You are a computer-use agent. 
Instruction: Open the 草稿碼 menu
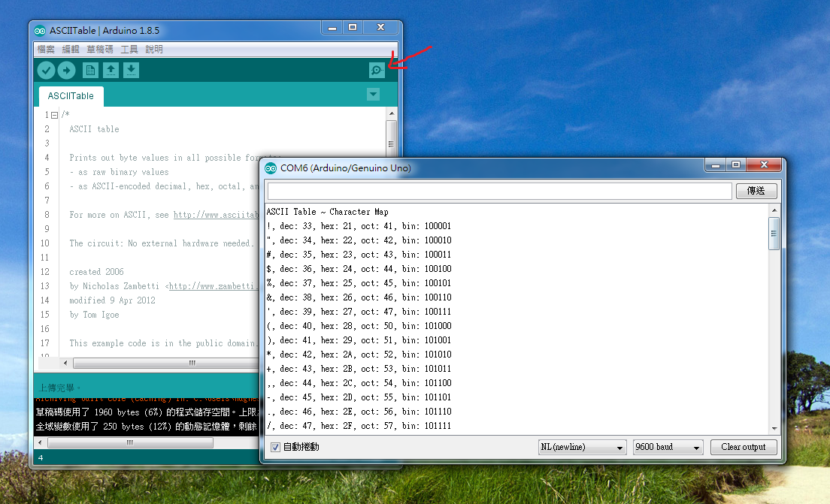click(100, 49)
